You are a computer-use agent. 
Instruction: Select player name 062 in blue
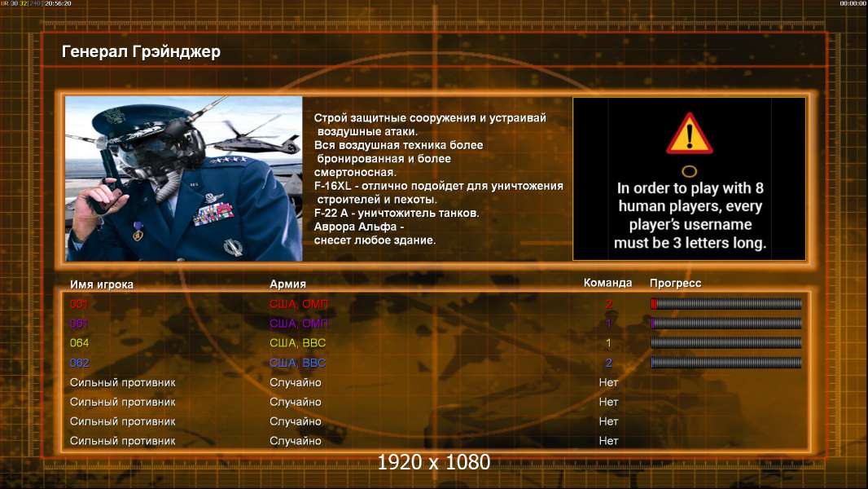[79, 363]
